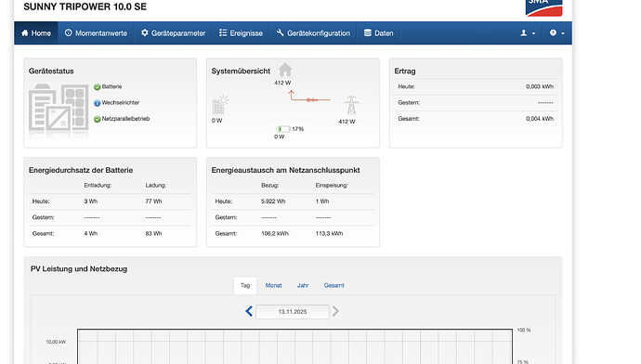Click the Systemübersicht panel heading
641x364 pixels.
click(x=241, y=71)
